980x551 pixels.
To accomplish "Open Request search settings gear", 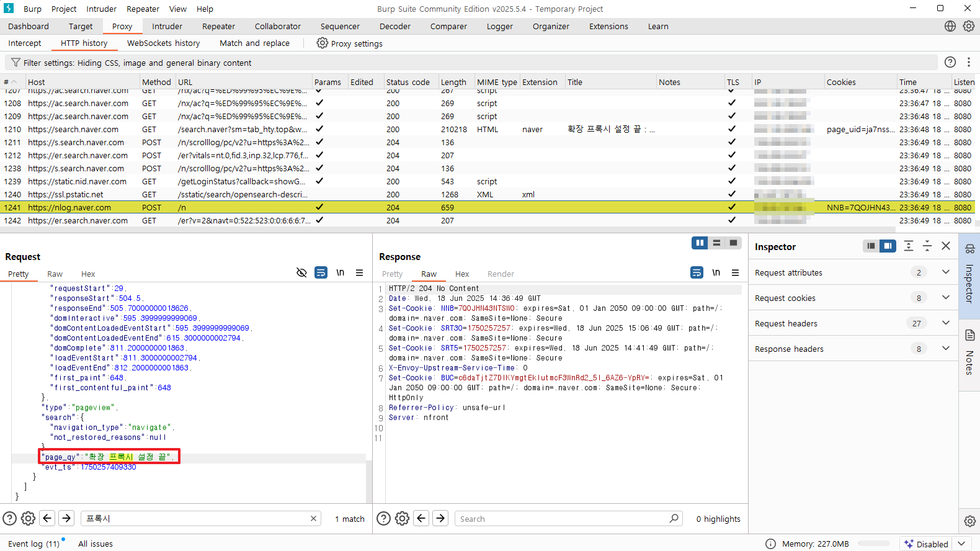I will tap(29, 518).
